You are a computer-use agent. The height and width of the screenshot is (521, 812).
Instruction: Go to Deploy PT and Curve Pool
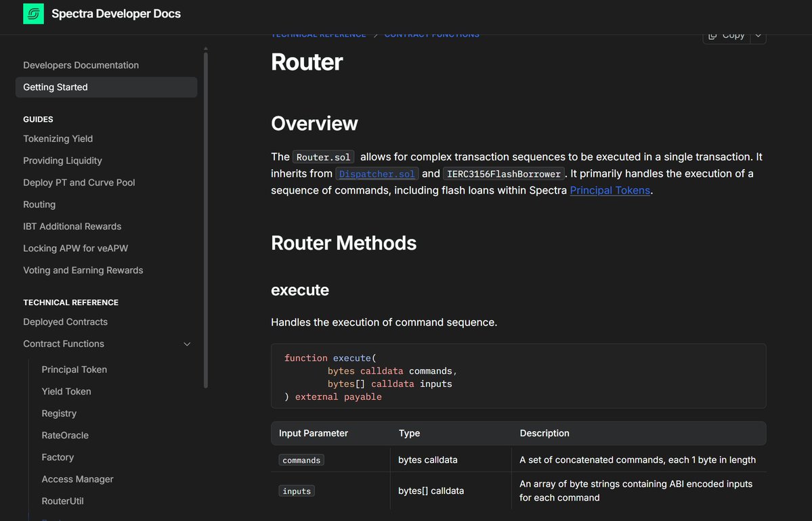(79, 183)
